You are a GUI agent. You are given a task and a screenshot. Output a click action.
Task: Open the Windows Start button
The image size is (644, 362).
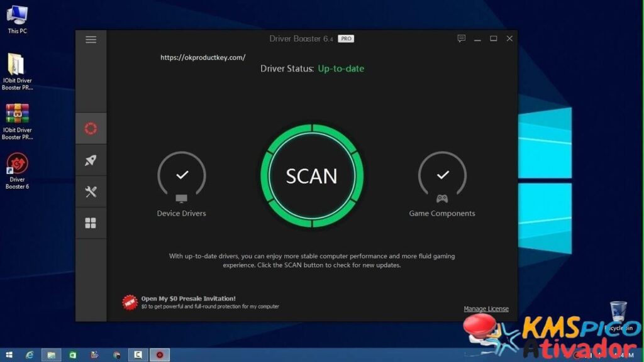9,354
